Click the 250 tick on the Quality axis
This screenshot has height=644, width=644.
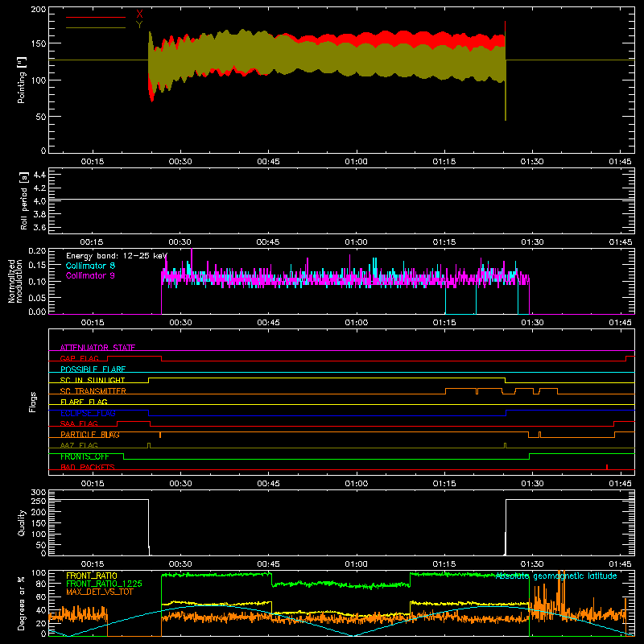(x=39, y=502)
